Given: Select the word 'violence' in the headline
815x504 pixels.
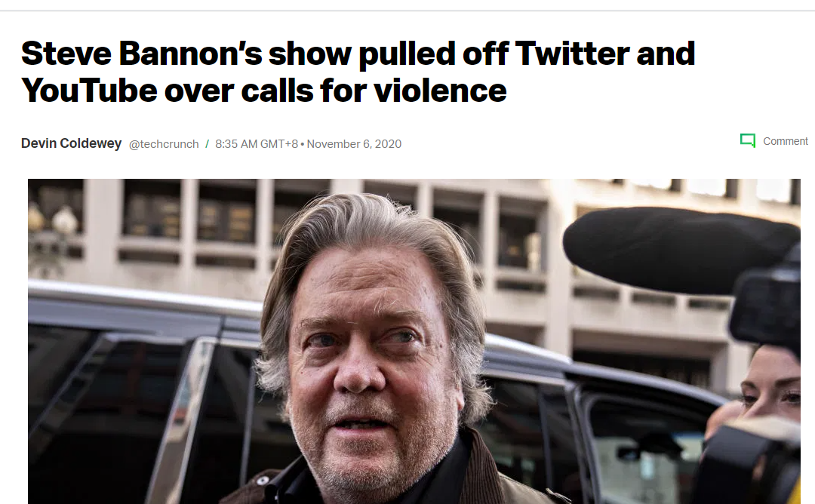Looking at the screenshot, I should click(440, 91).
